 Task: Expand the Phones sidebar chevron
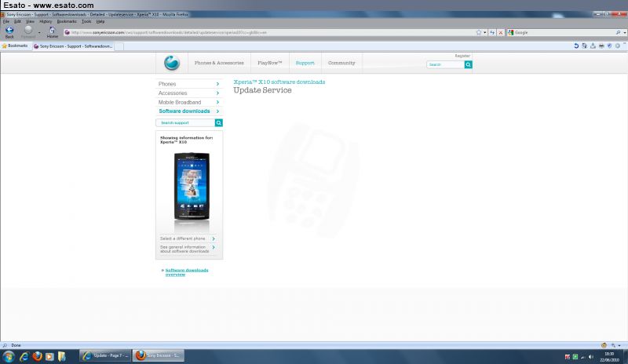(x=217, y=84)
